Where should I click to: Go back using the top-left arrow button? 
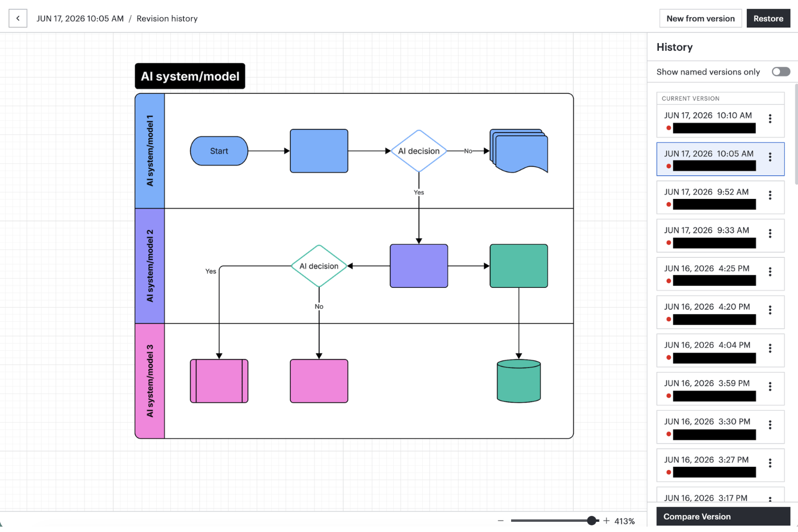coord(18,18)
